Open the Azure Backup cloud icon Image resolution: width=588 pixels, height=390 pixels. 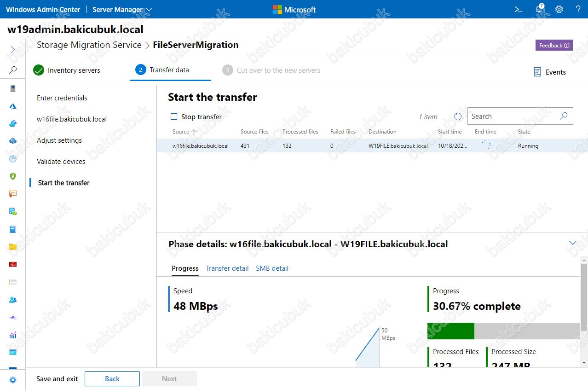(x=13, y=123)
